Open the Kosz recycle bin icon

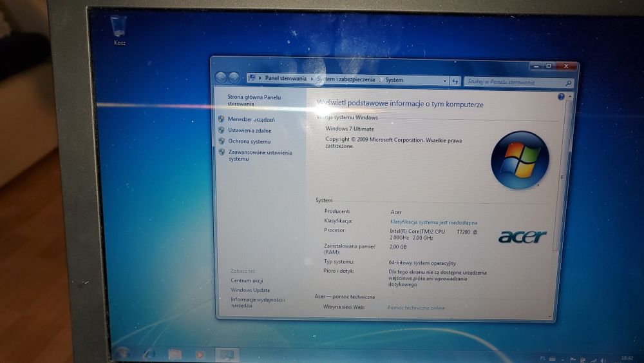pyautogui.click(x=119, y=30)
